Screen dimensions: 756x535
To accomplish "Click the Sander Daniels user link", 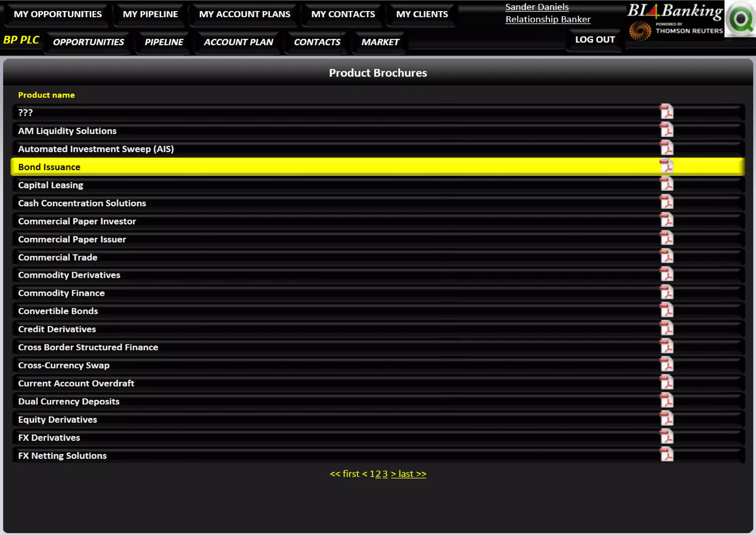I will click(x=536, y=7).
